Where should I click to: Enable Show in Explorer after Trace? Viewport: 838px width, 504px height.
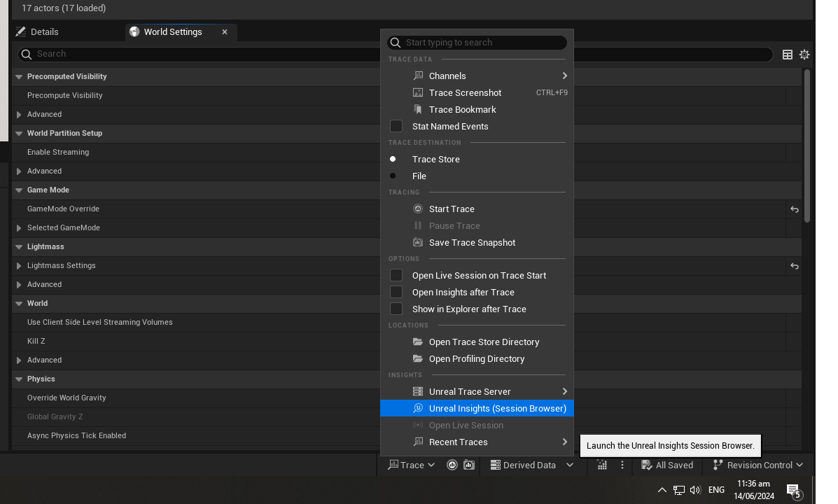coord(396,309)
